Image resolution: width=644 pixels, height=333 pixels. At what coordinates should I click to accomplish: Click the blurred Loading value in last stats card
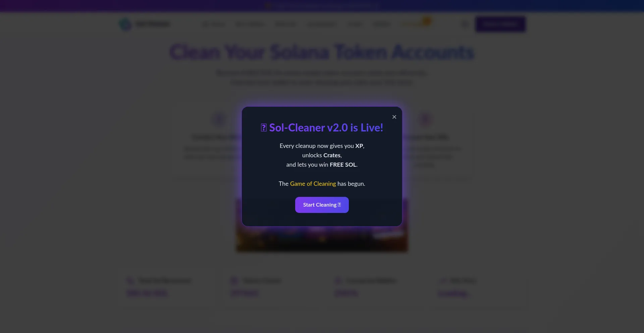[454, 293]
